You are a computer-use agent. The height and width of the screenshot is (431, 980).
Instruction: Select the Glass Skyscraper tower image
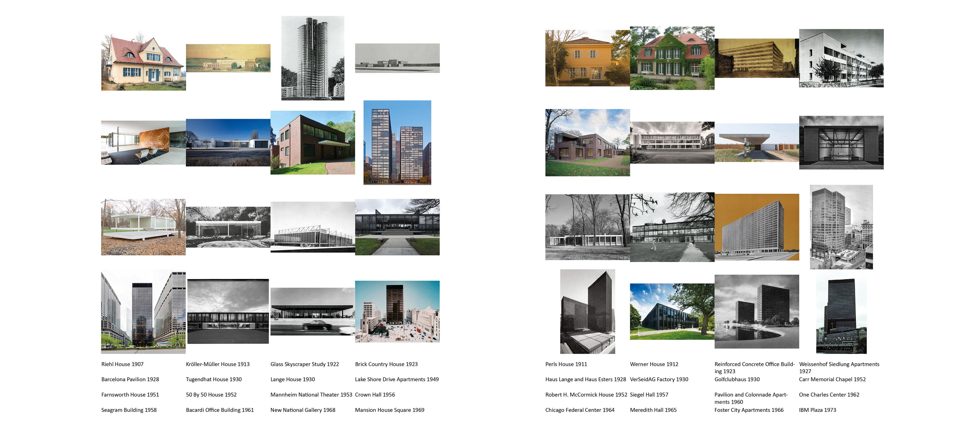(313, 58)
